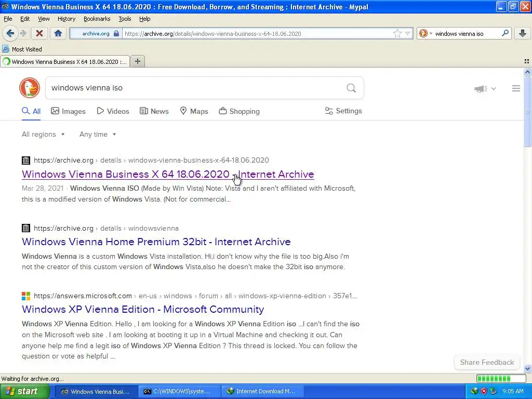The width and height of the screenshot is (532, 399).
Task: Expand the All regions filter
Action: (x=43, y=135)
